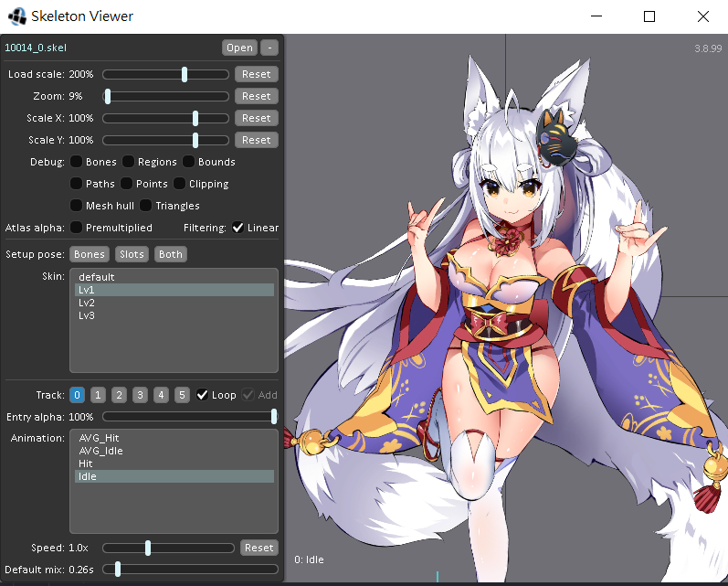Enable Premultiplied atlas alpha
Screen dimensions: 728x586
click(x=76, y=228)
